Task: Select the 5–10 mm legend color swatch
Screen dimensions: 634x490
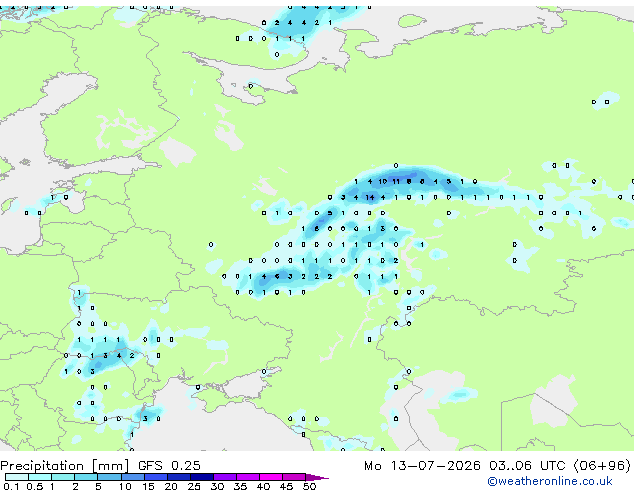Action: (x=109, y=477)
